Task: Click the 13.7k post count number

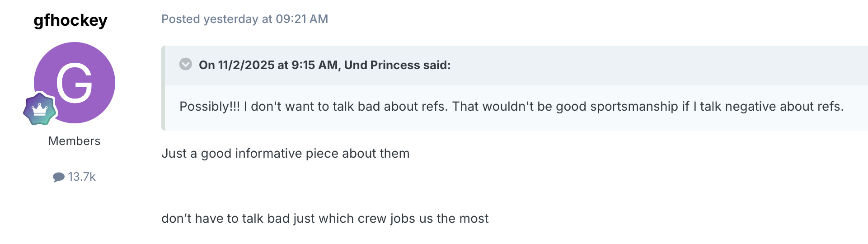Action: [82, 177]
